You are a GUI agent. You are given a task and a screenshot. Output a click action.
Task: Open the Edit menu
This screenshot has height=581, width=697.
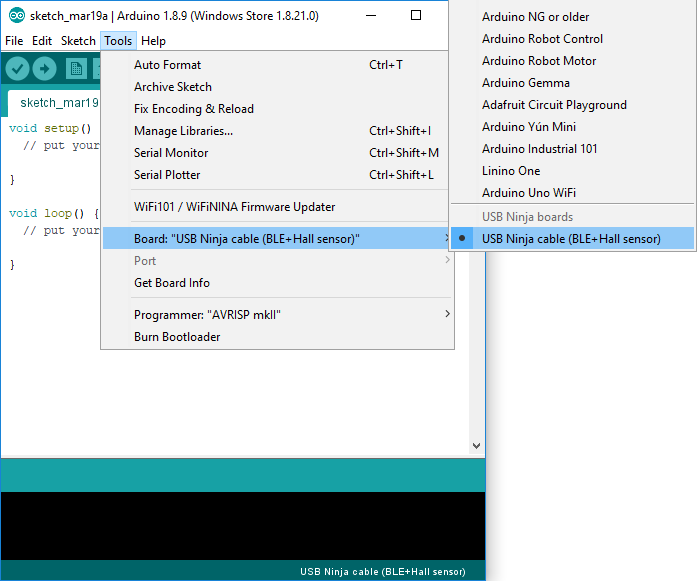pyautogui.click(x=42, y=41)
